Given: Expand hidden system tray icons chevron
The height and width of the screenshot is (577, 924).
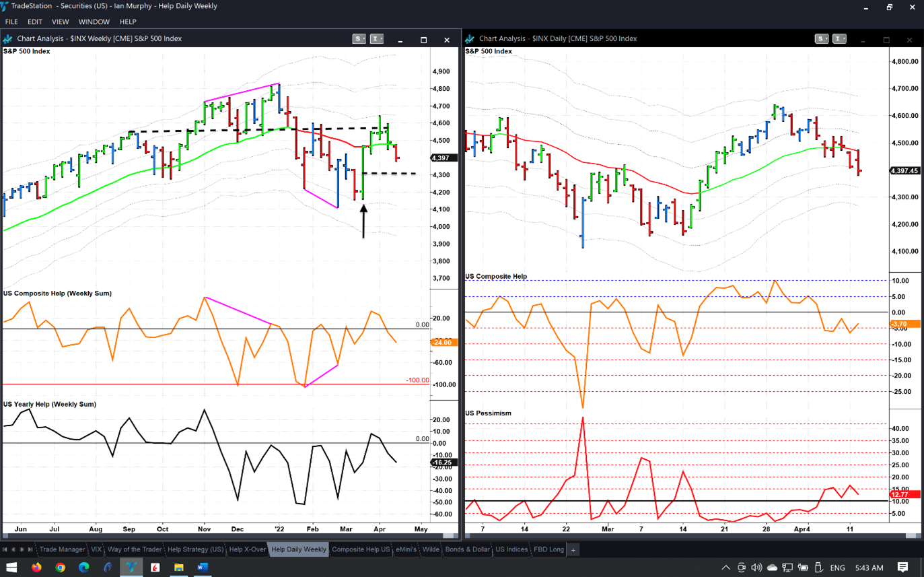Looking at the screenshot, I should click(x=726, y=568).
